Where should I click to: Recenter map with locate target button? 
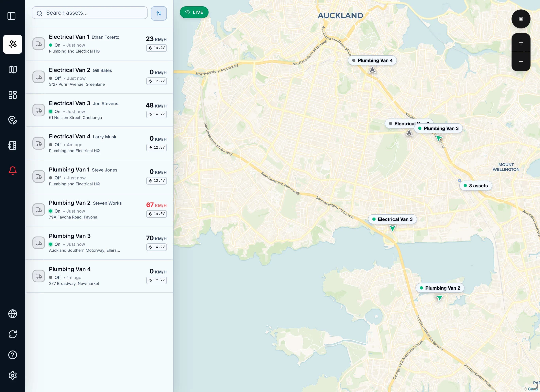521,19
